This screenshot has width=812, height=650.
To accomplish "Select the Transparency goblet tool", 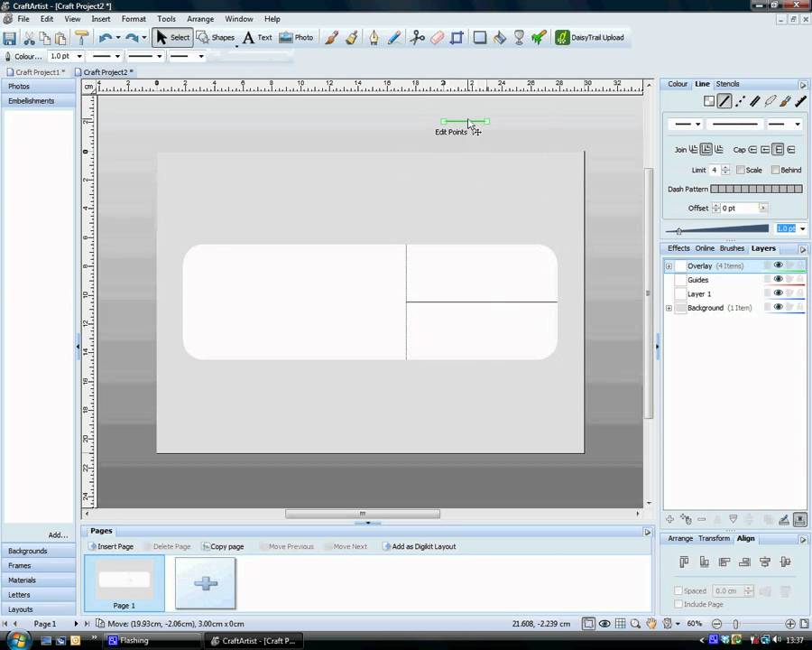I will 519,38.
